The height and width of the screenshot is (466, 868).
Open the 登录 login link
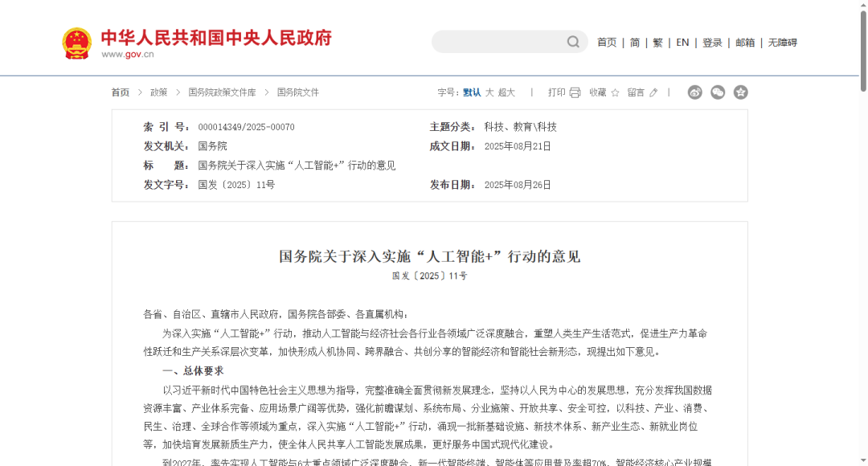coord(711,42)
